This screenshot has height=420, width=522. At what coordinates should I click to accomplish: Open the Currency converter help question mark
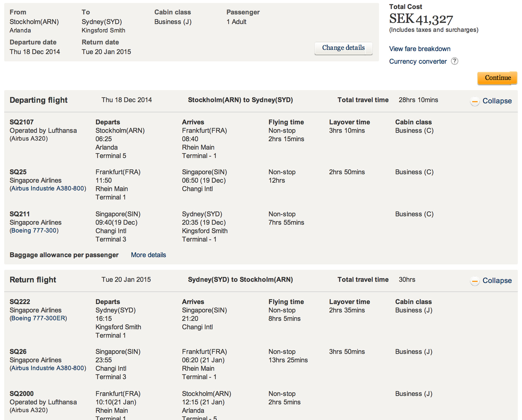pos(454,61)
